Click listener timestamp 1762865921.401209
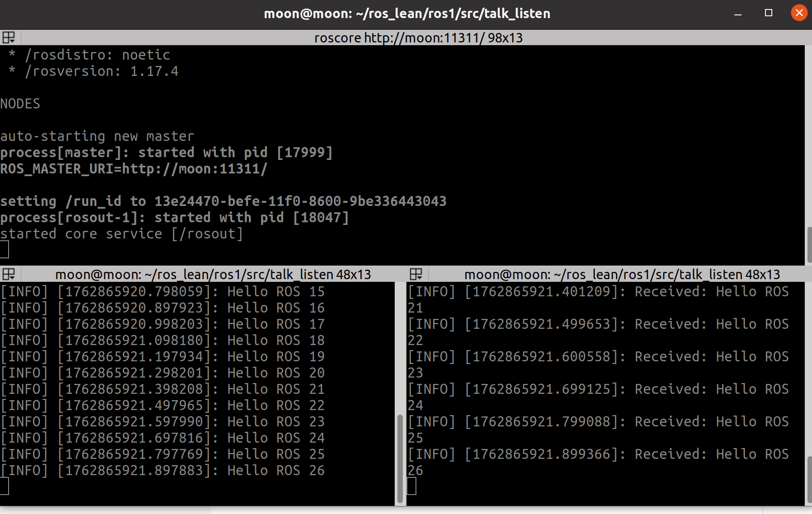The width and height of the screenshot is (812, 514). click(541, 291)
